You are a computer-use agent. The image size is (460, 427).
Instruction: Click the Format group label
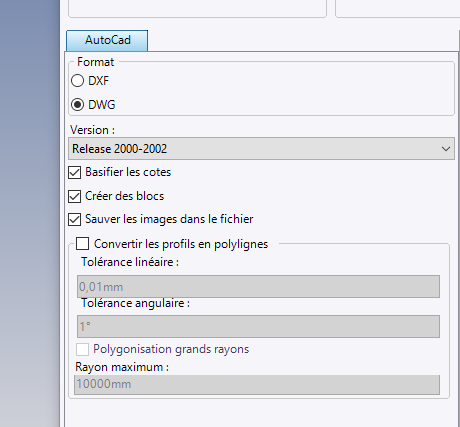pyautogui.click(x=96, y=62)
